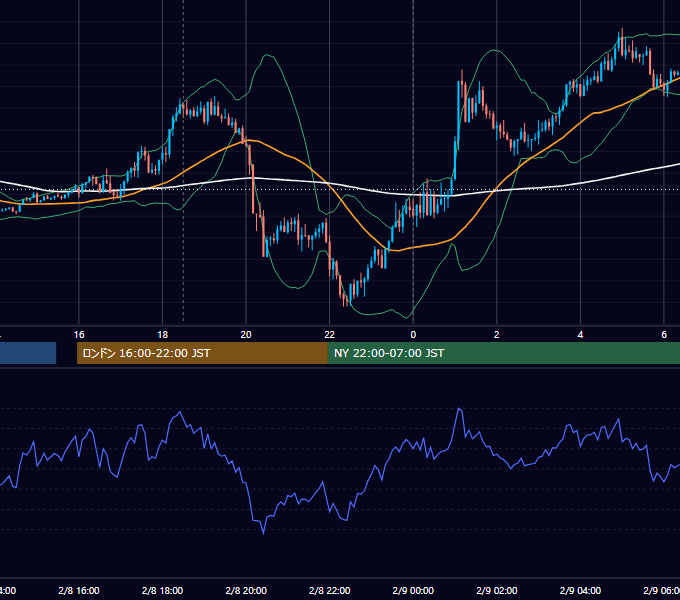This screenshot has width=680, height=600.
Task: Click the 2/8 22:00 date label
Action: pos(330,590)
